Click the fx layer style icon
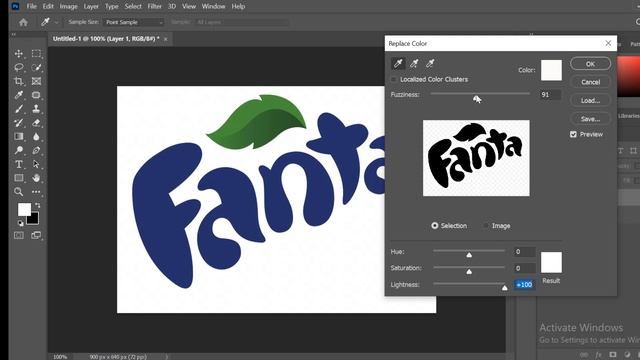The image size is (640, 360). (x=598, y=355)
